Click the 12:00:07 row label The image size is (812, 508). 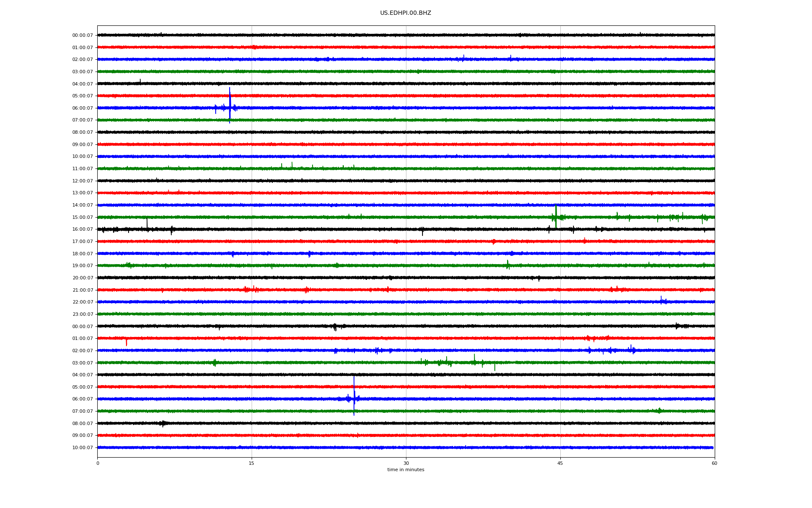82,181
